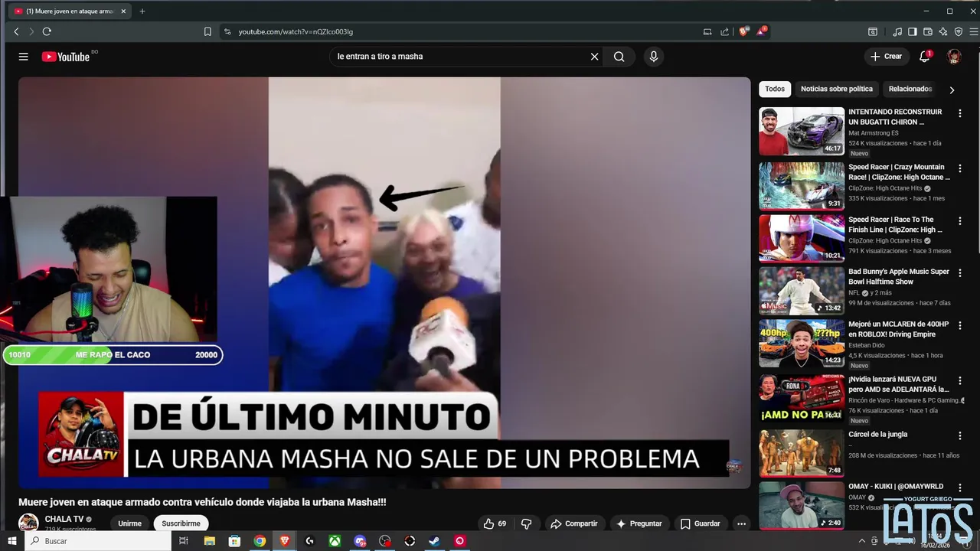
Task: Save video with Guardar button
Action: tap(700, 523)
